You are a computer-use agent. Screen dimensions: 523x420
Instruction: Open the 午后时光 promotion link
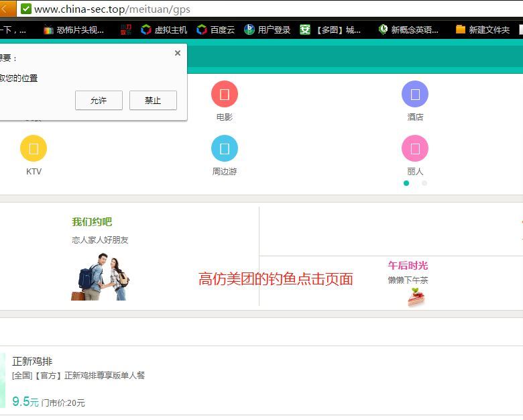tap(408, 266)
